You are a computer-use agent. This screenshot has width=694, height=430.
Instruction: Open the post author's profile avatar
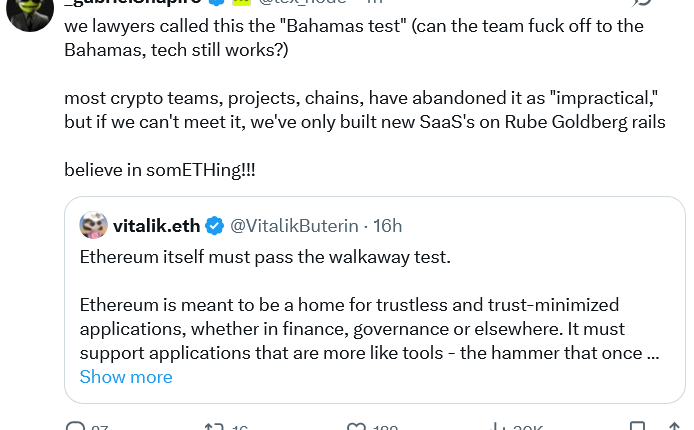pyautogui.click(x=29, y=10)
